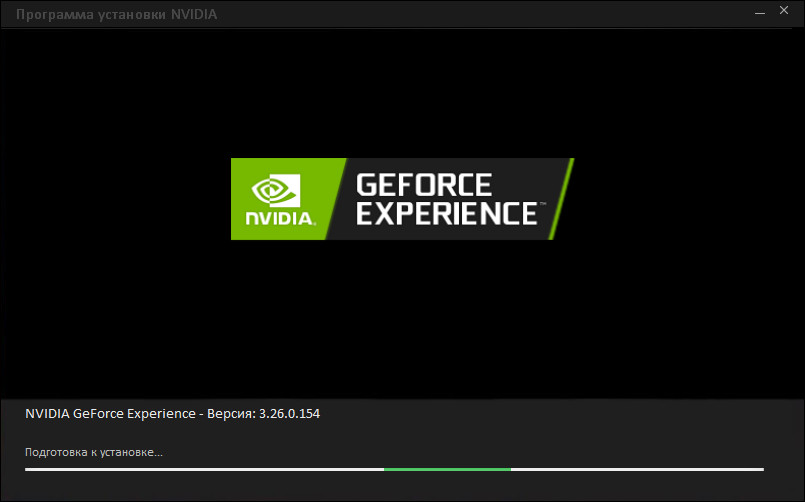Click the NVIDIA wordmark beneath the eye logo
The image size is (805, 502).
coord(280,219)
